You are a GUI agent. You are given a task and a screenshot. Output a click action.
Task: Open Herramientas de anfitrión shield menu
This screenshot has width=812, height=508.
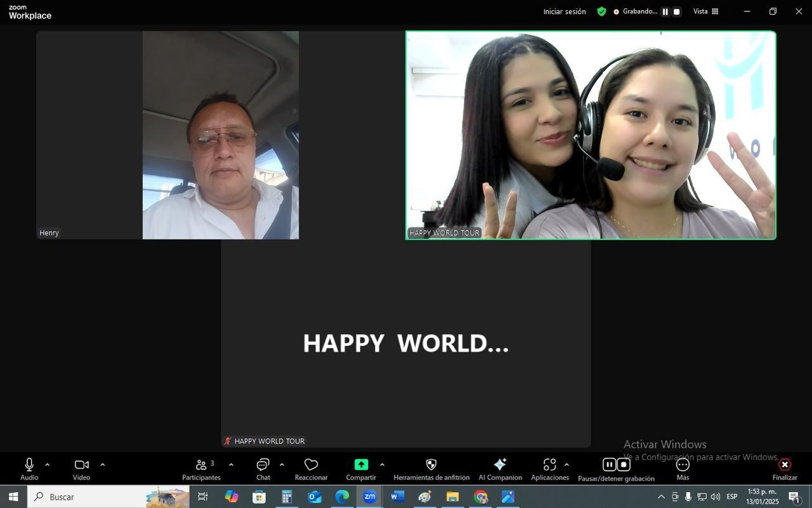(x=431, y=469)
